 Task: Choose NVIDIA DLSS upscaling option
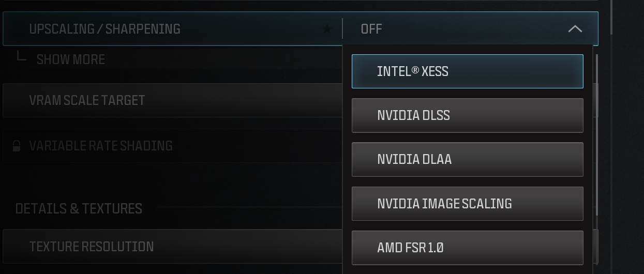tap(467, 115)
